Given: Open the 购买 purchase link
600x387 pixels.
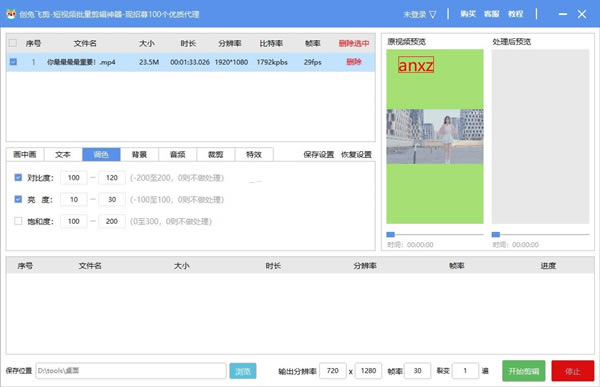Looking at the screenshot, I should tap(468, 14).
